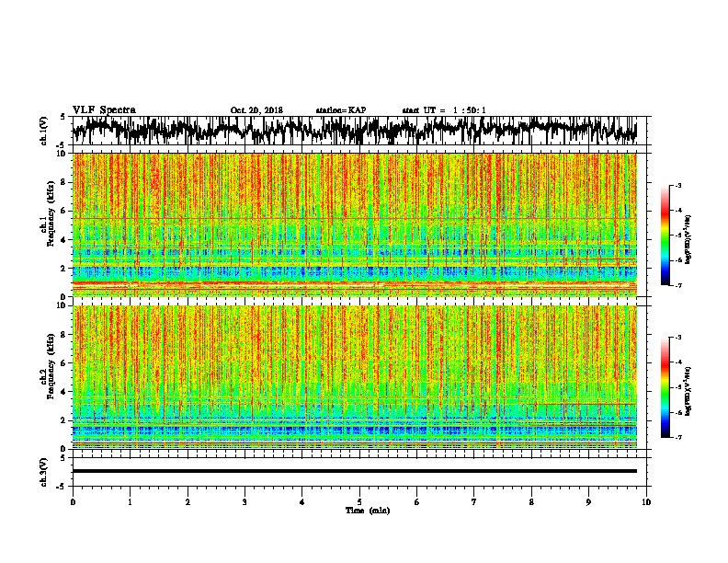Click the "start UT = 1:50:1" header text
The height and width of the screenshot is (563, 728).
pos(444,110)
